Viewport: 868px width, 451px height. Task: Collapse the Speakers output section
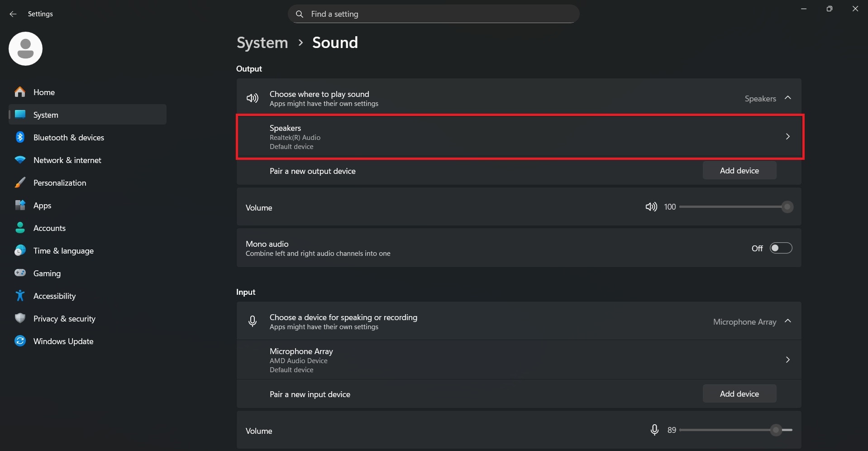[x=788, y=98]
